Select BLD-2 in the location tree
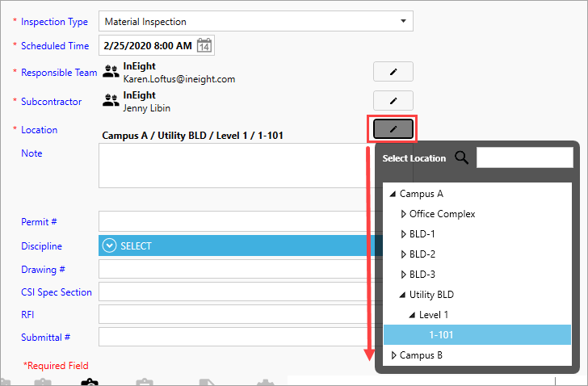Image resolution: width=588 pixels, height=386 pixels. [x=422, y=254]
